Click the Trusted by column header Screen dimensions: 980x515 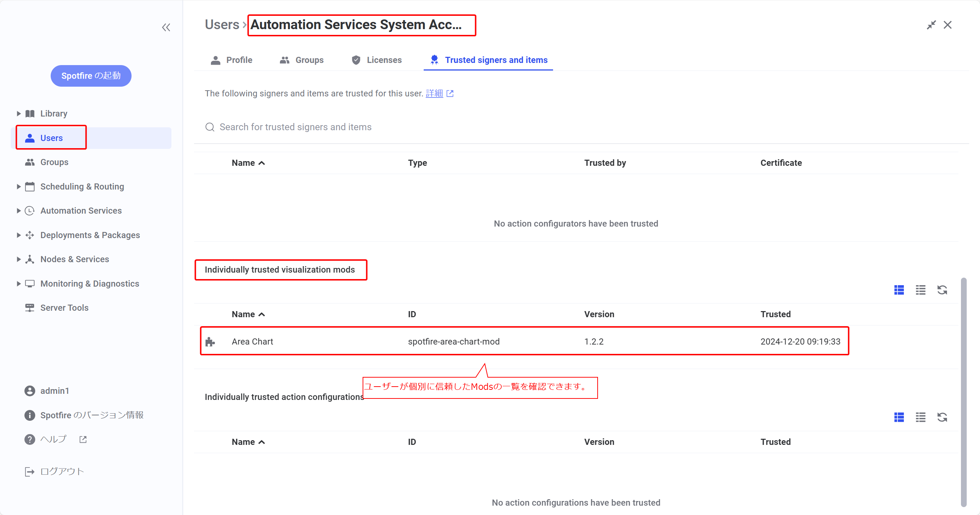tap(605, 163)
